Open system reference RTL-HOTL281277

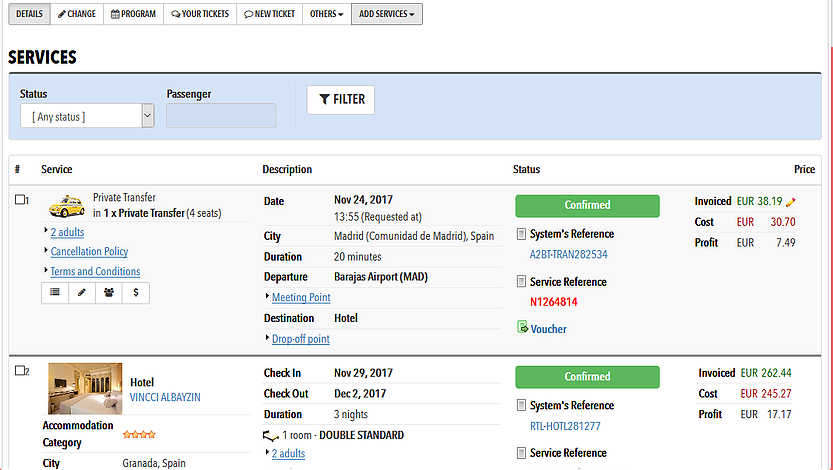pyautogui.click(x=565, y=426)
